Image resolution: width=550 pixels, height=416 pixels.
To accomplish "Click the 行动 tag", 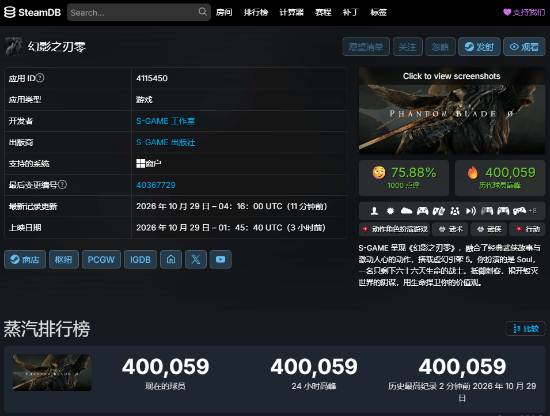I will [527, 229].
